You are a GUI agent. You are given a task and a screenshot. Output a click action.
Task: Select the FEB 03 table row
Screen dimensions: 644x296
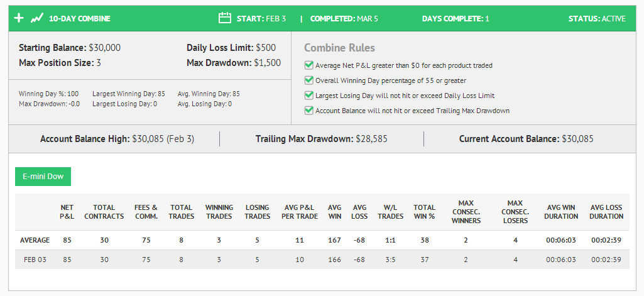point(322,260)
